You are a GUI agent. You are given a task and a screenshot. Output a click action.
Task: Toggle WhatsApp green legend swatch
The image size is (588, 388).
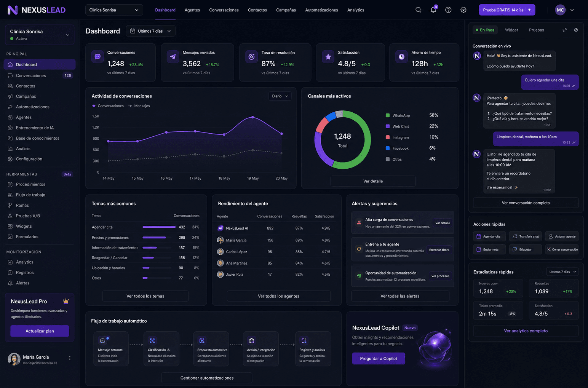pos(388,115)
